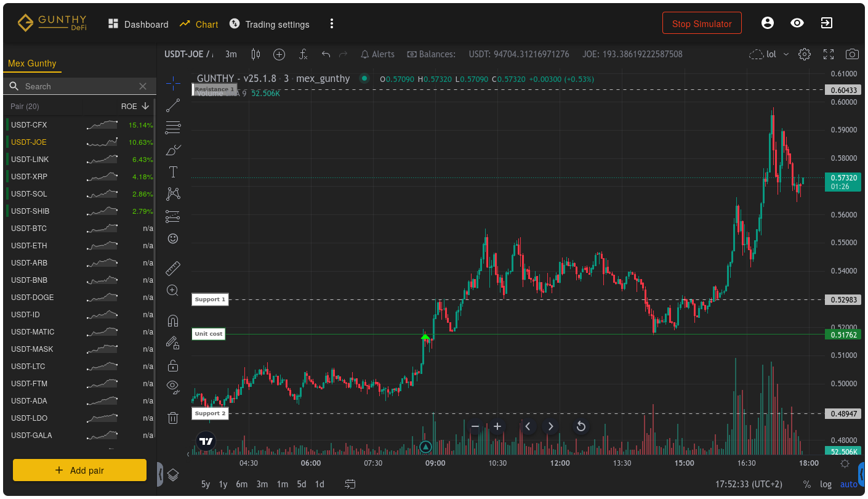This screenshot has width=868, height=499.
Task: Log out using the exit icon
Action: pos(827,23)
